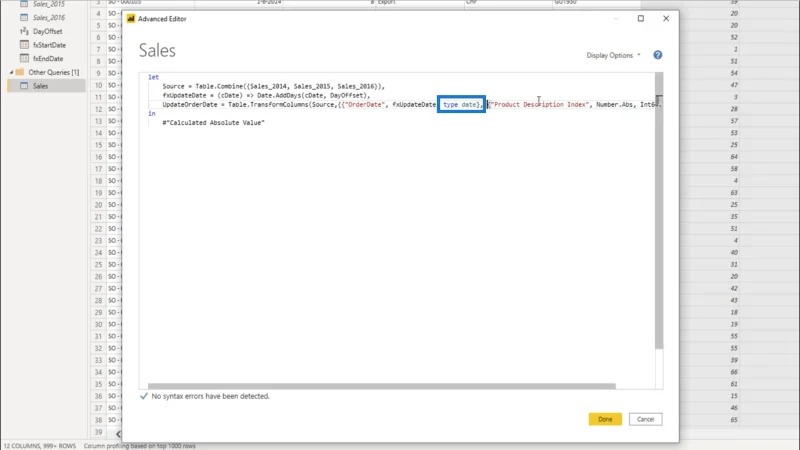Click the Sales heading in dialog
The image size is (800, 450).
(x=157, y=51)
